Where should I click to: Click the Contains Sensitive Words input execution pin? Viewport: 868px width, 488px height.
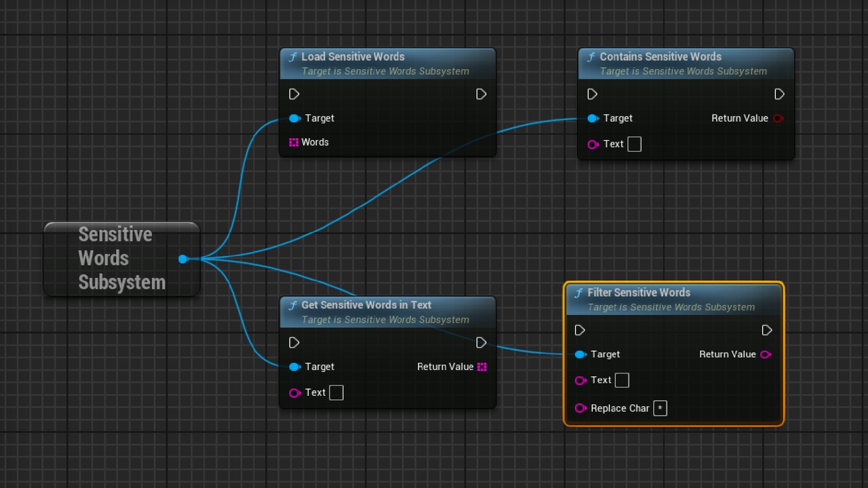[x=593, y=94]
